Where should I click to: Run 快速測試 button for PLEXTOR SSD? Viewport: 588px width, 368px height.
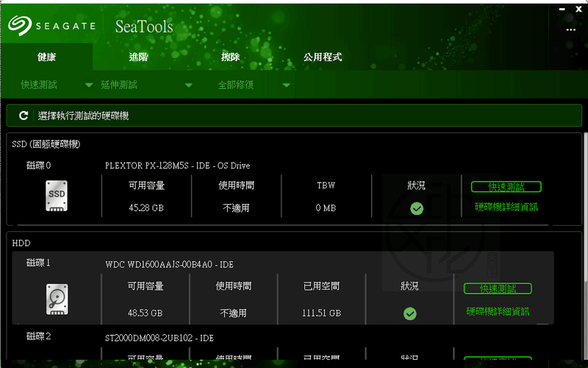(506, 187)
